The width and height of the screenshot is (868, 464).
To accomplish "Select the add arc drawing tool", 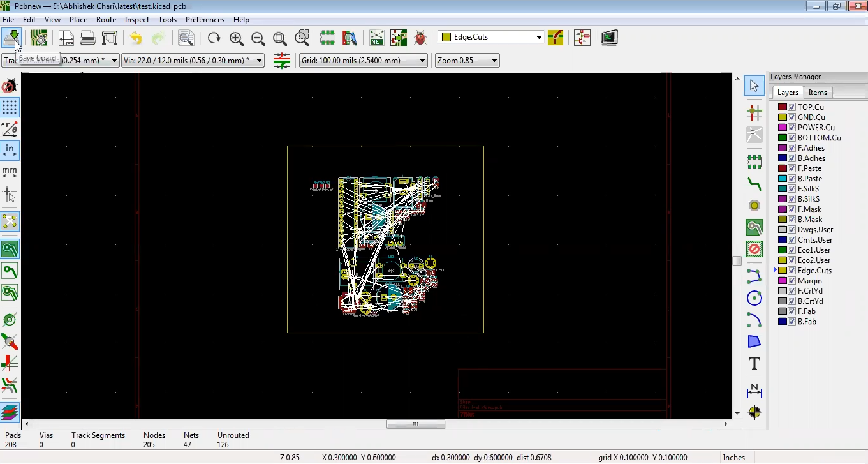I will [x=754, y=320].
